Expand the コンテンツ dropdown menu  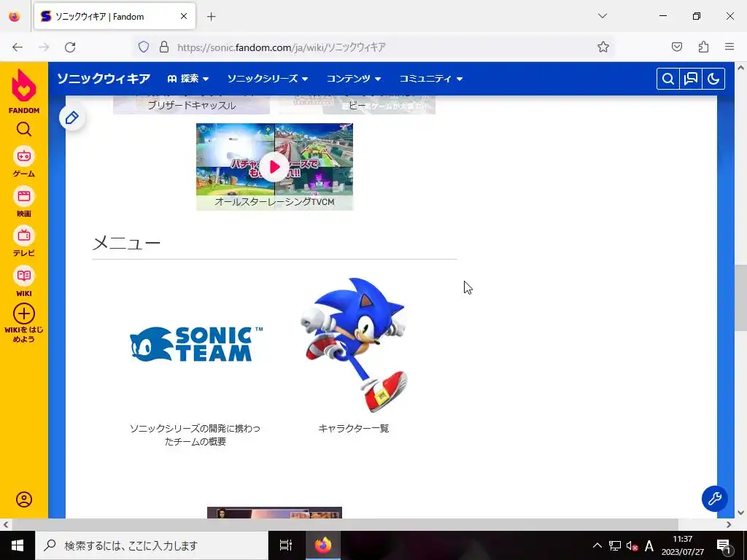pyautogui.click(x=354, y=79)
